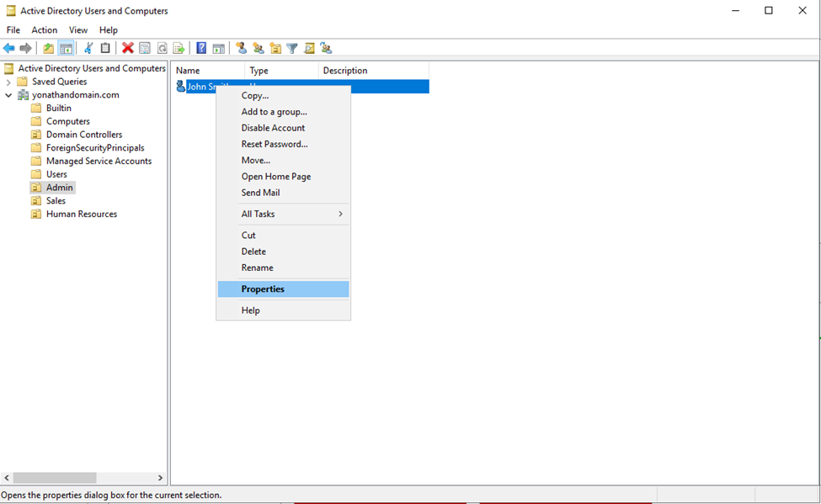Toggle the Show/Hide Action Pane icon
Viewport: 821px width, 504px height.
219,48
